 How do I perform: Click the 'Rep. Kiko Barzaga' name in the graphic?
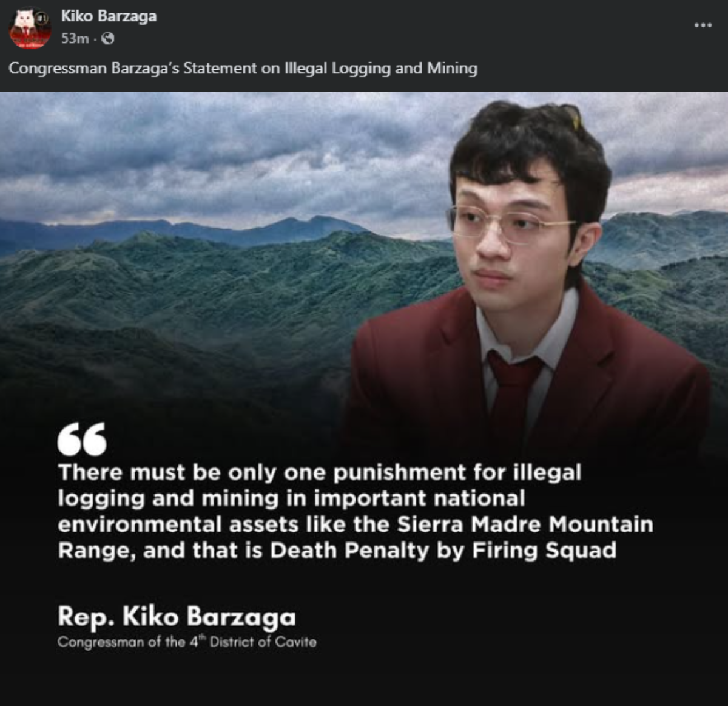click(177, 616)
